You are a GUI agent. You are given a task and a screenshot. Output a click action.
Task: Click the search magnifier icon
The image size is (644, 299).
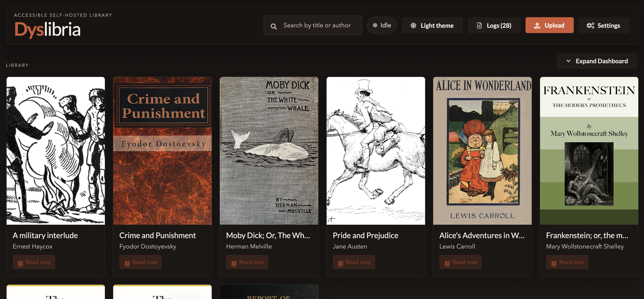point(274,26)
